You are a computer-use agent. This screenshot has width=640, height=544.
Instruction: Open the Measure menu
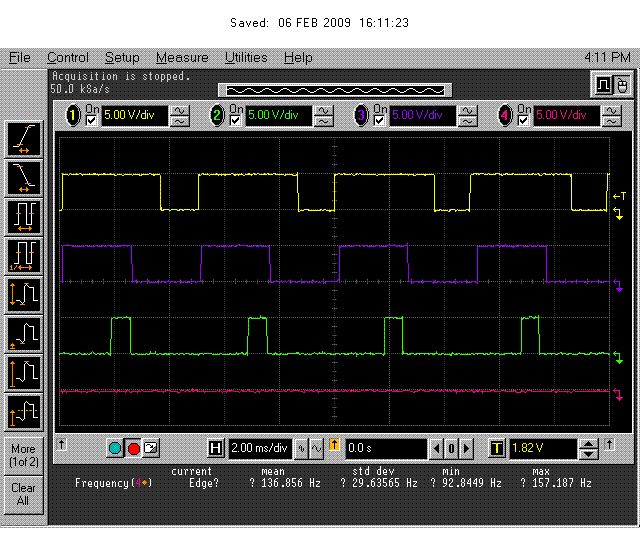pyautogui.click(x=182, y=58)
